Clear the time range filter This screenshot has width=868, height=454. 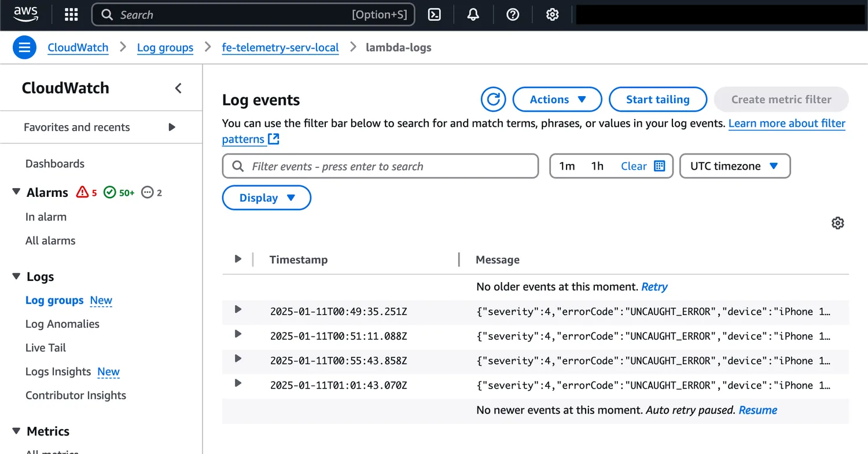(634, 166)
